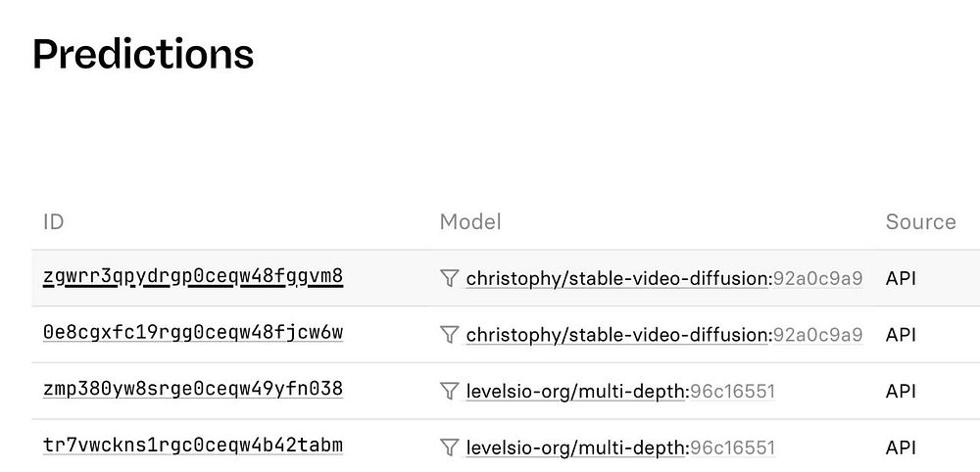Screen dimensions: 980x472
Task: Click the Predictions page heading
Action: tap(143, 54)
